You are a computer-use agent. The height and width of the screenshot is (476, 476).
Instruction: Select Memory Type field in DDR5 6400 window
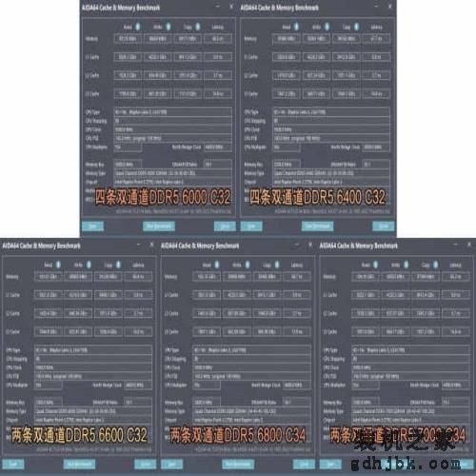331,173
